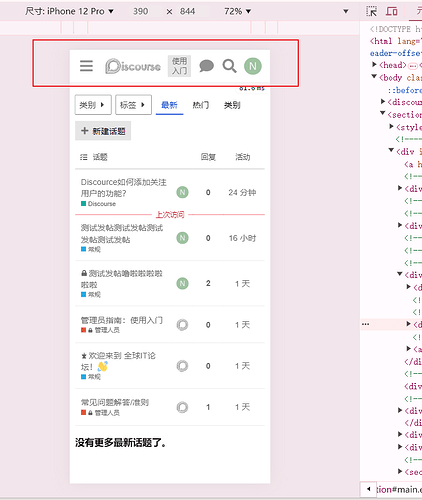Open the iPhone 12 Pro device dropdown

[69, 11]
